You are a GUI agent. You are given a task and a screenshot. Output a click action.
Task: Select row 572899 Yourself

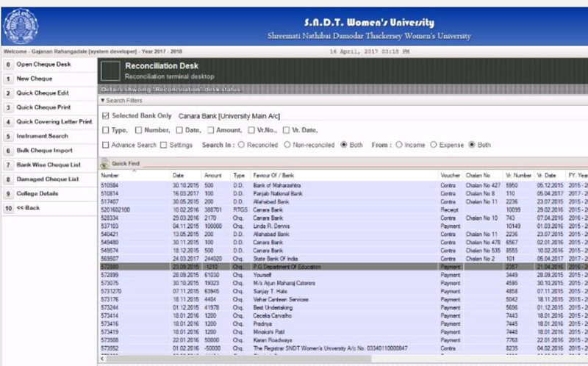[x=343, y=276]
